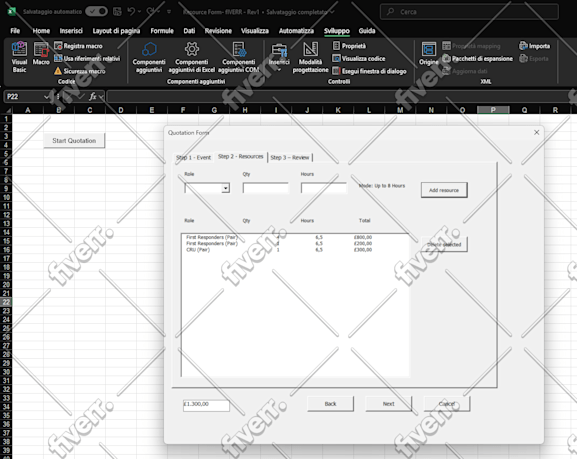The width and height of the screenshot is (577, 459).
Task: Select Step 2 - Resources tab
Action: 241,156
